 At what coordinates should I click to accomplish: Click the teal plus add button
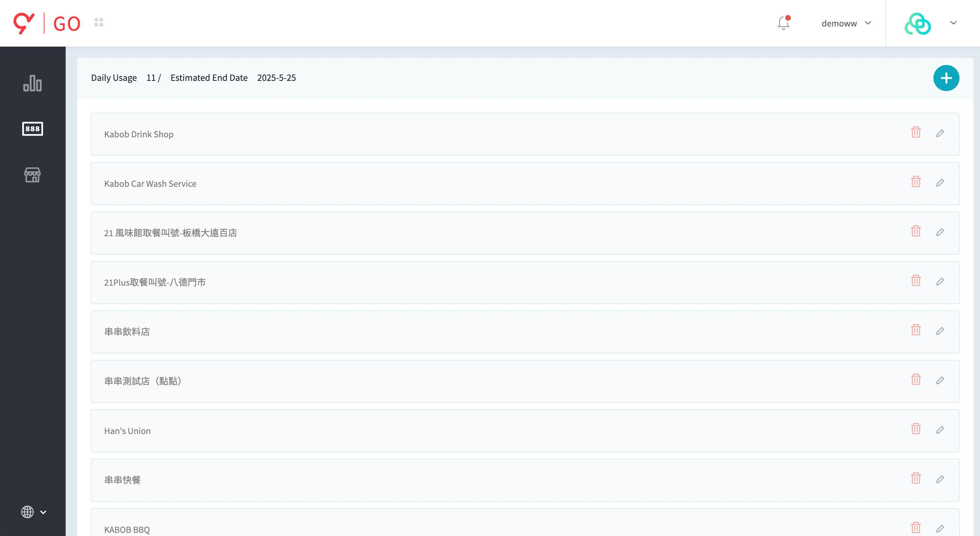pos(946,78)
